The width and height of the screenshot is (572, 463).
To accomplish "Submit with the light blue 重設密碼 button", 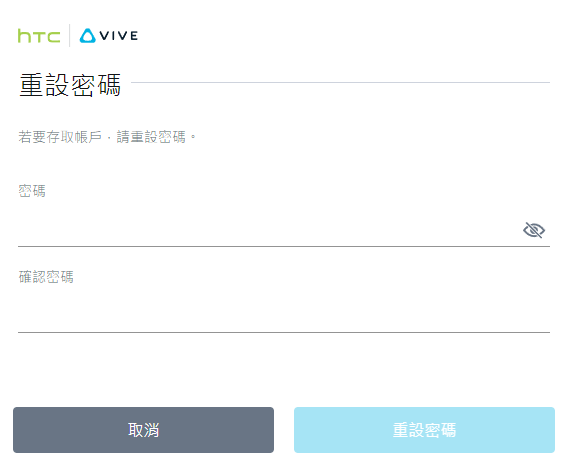I will coord(424,430).
